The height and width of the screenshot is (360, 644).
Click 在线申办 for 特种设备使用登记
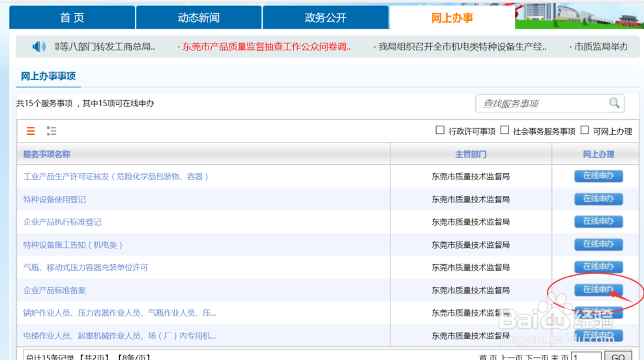[x=598, y=199]
